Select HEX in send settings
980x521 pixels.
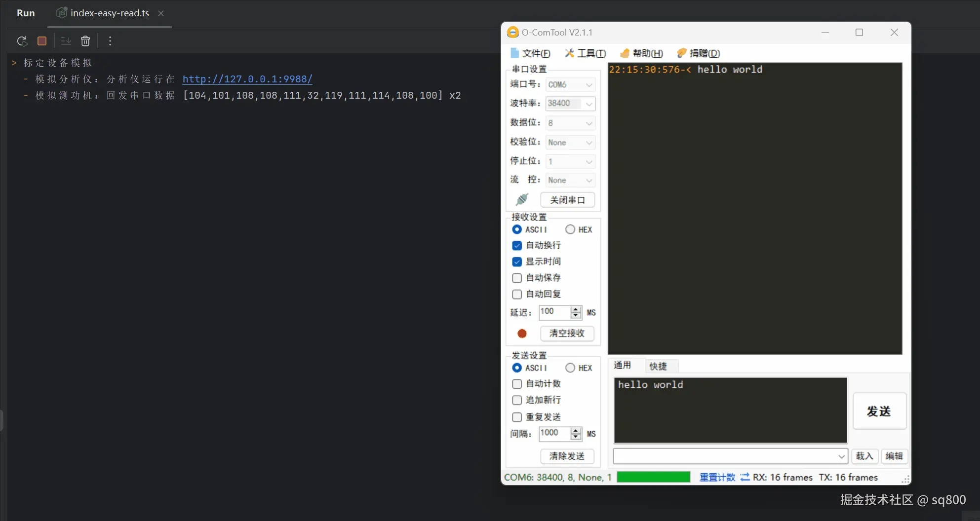click(x=579, y=368)
